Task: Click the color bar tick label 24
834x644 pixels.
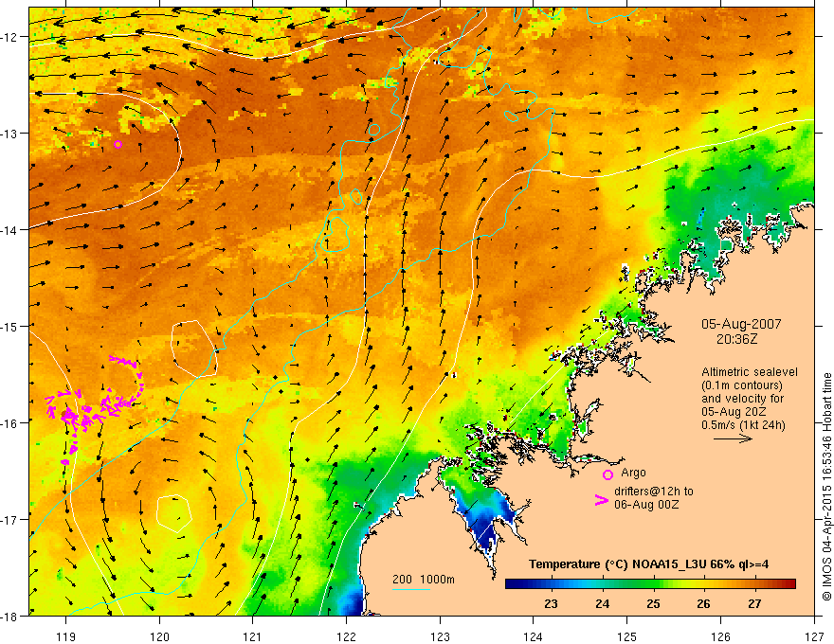Action: (x=602, y=604)
